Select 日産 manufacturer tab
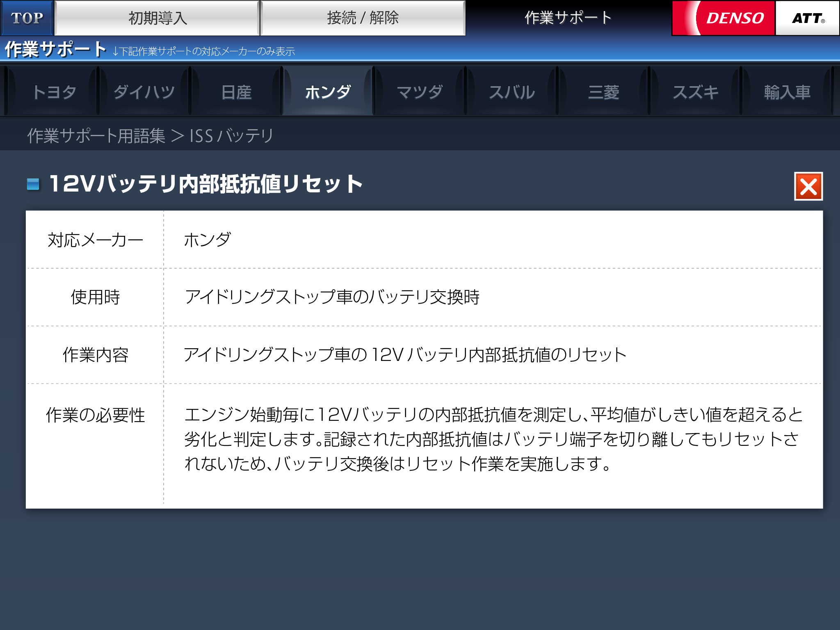 pos(236,92)
